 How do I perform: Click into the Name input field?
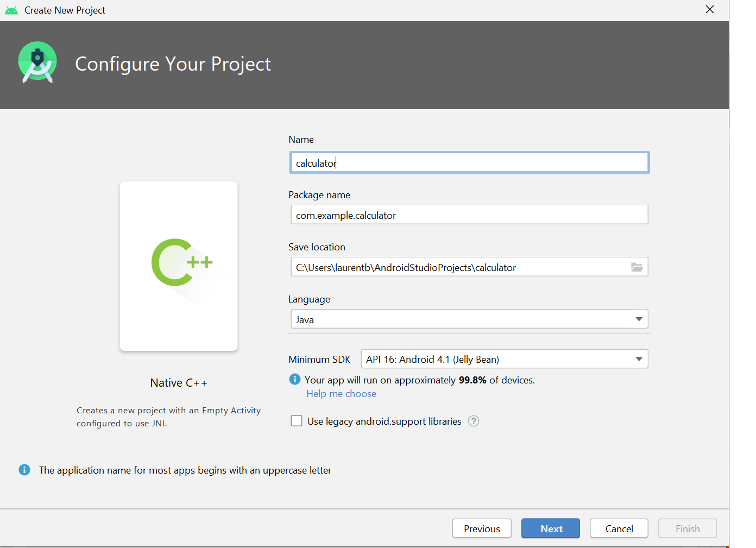[470, 162]
